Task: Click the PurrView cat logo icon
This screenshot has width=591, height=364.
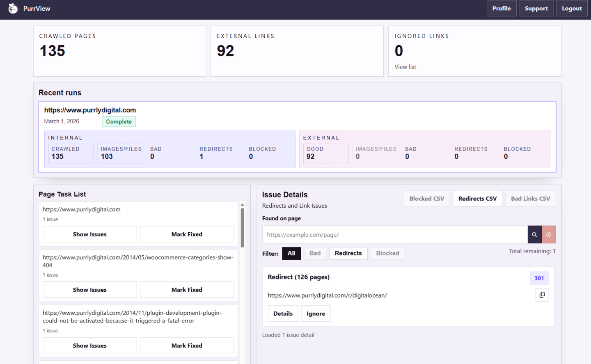Action: coord(13,8)
